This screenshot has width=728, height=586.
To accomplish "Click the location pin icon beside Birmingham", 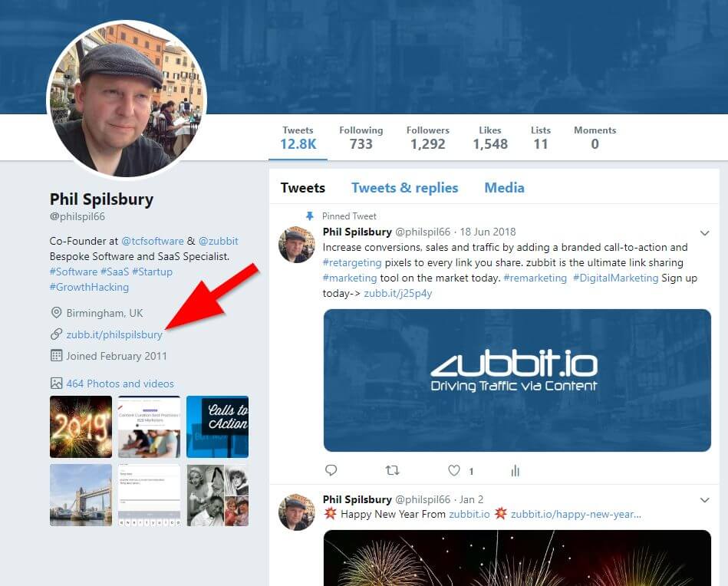I will [x=56, y=312].
